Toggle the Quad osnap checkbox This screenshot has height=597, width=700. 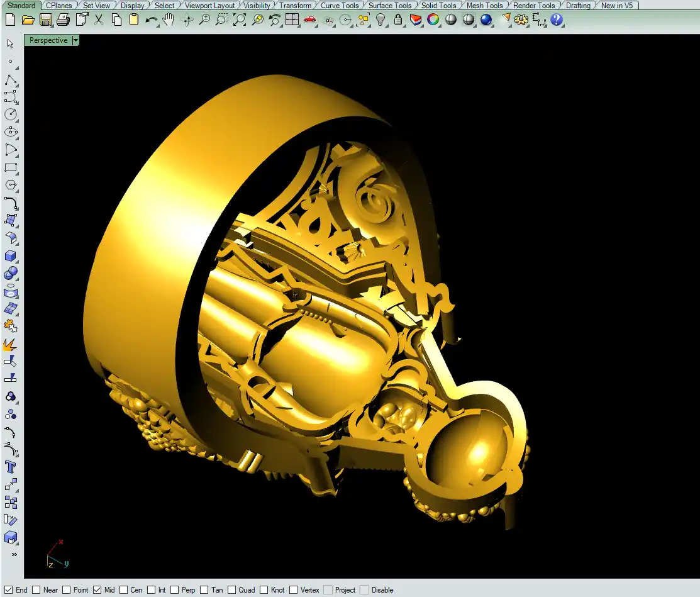coord(231,590)
